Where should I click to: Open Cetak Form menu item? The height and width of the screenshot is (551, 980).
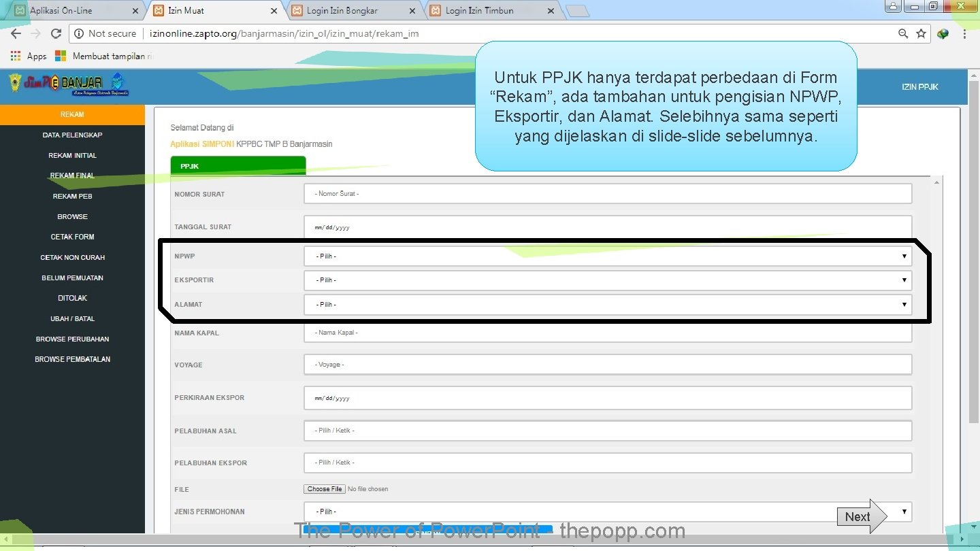[x=72, y=237]
